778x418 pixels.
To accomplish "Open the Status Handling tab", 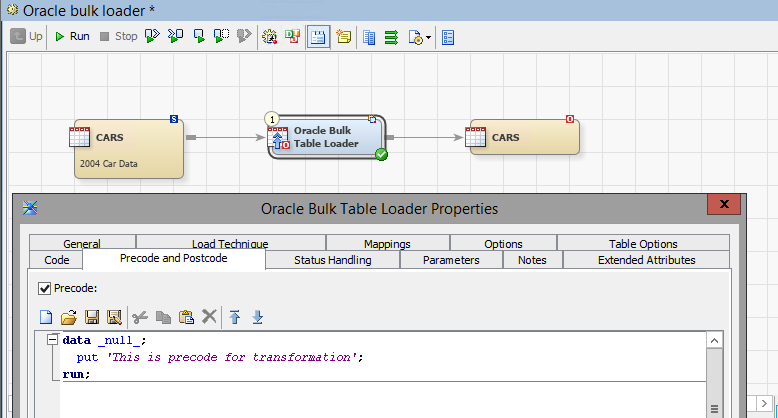I will tap(332, 260).
